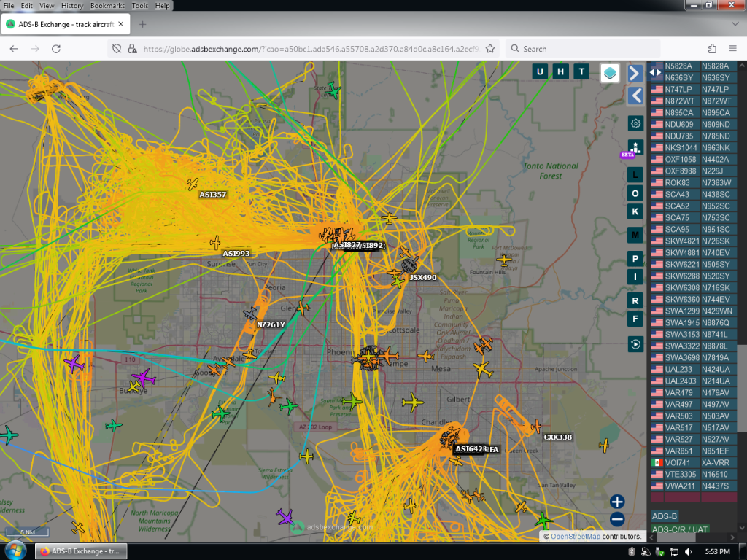This screenshot has width=747, height=560.
Task: Expand the sidebar with the right chevron
Action: click(635, 74)
